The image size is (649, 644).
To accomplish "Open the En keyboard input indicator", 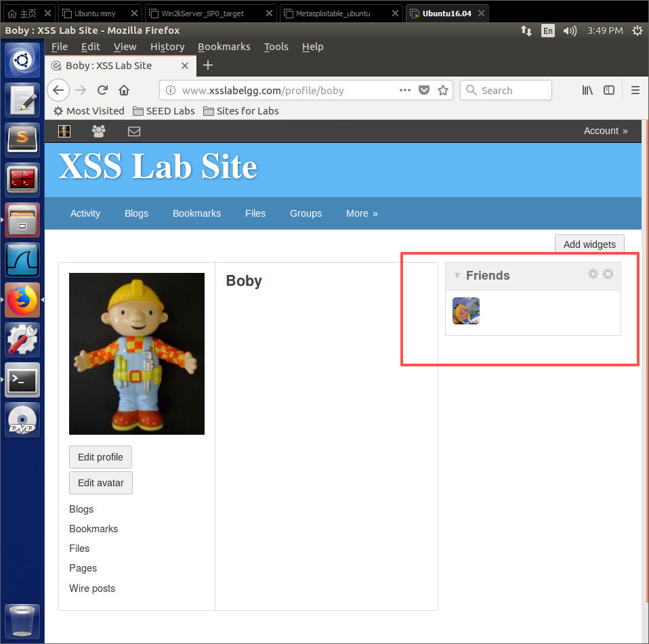I will pyautogui.click(x=547, y=30).
